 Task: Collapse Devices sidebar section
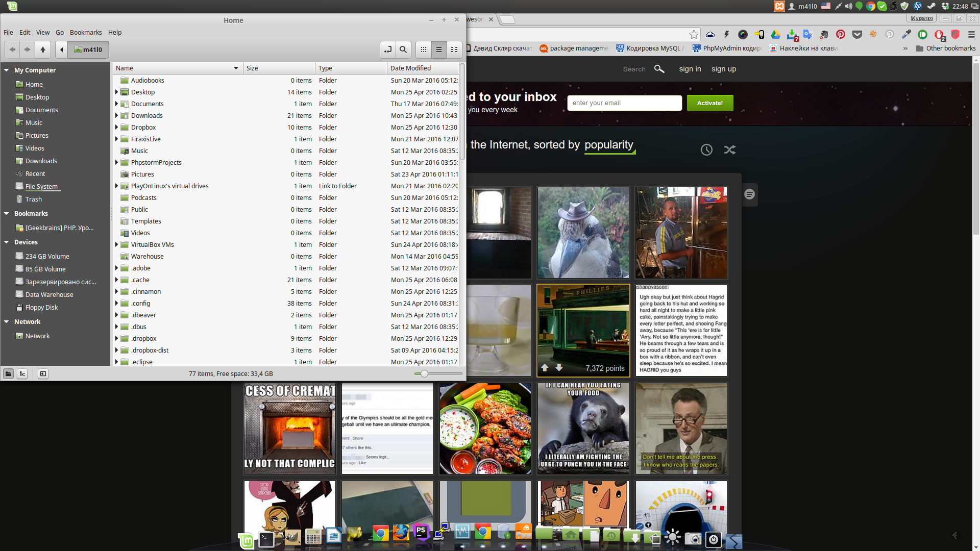point(7,242)
